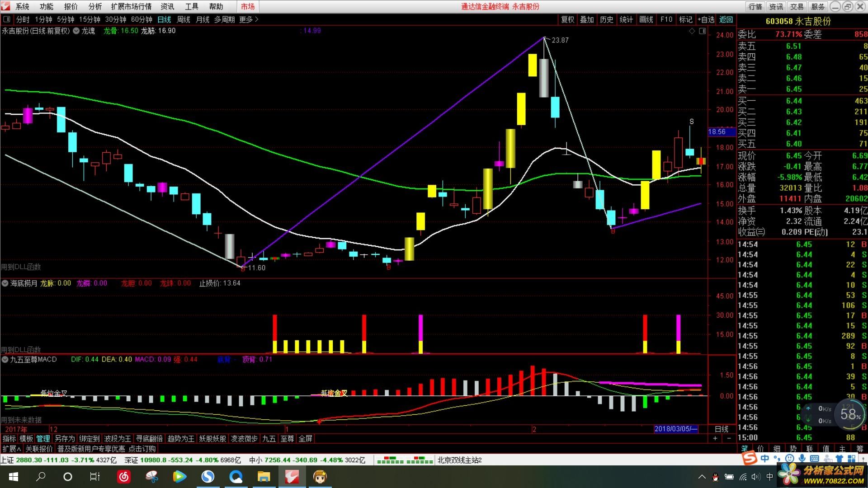The image size is (868, 488).
Task: Open Windows Start menu
Action: pyautogui.click(x=13, y=477)
